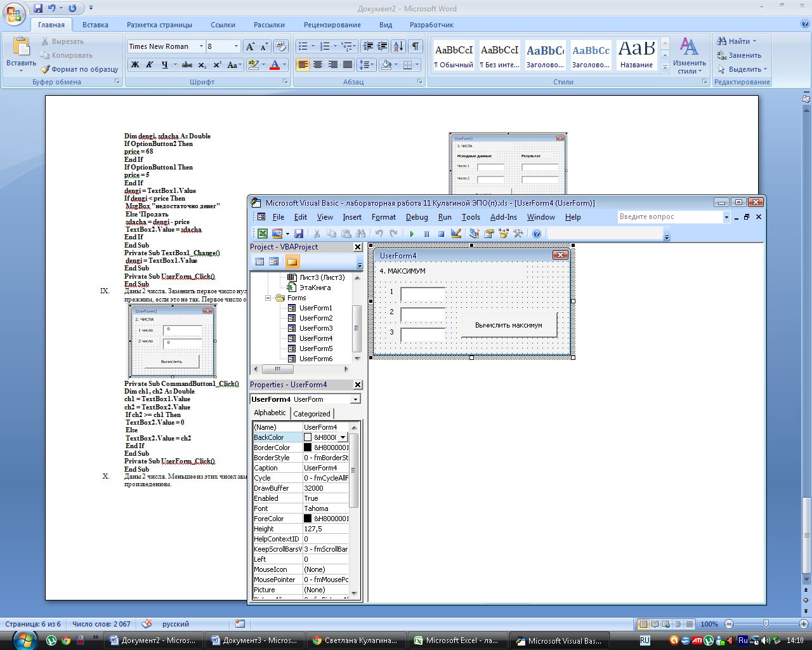Click the Office button in Word
This screenshot has width=812, height=650.
[15, 14]
